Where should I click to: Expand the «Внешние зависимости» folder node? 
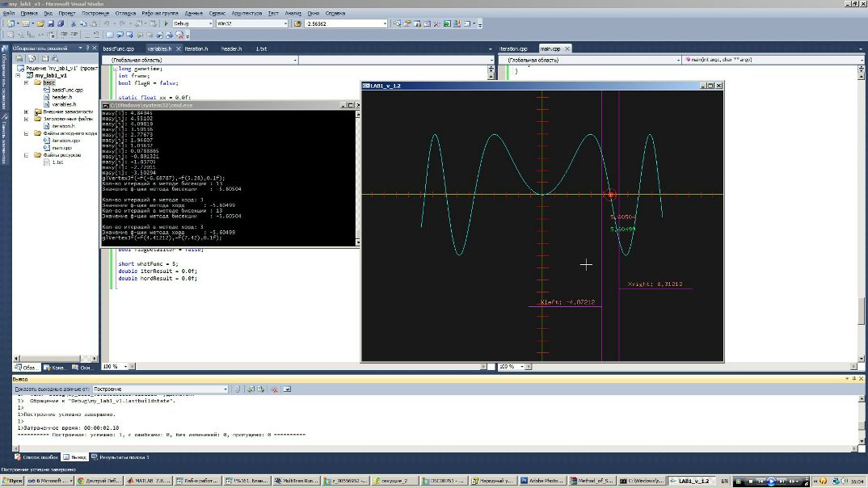pos(27,111)
